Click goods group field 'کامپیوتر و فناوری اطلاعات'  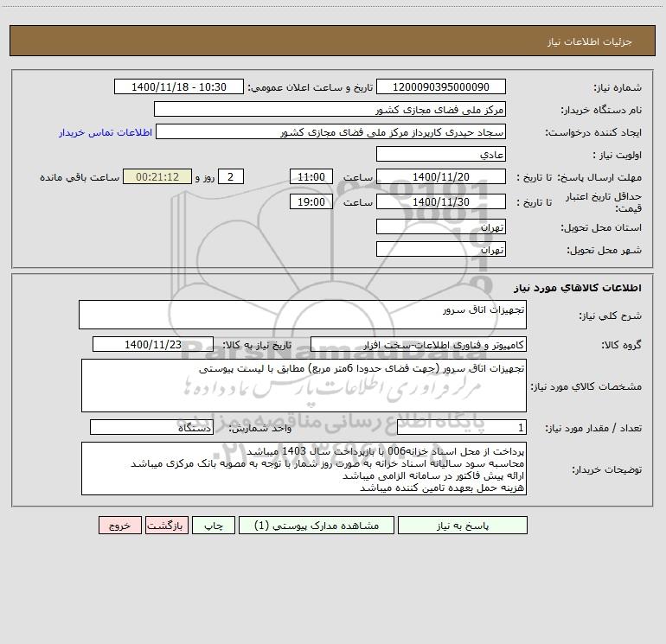pos(419,344)
